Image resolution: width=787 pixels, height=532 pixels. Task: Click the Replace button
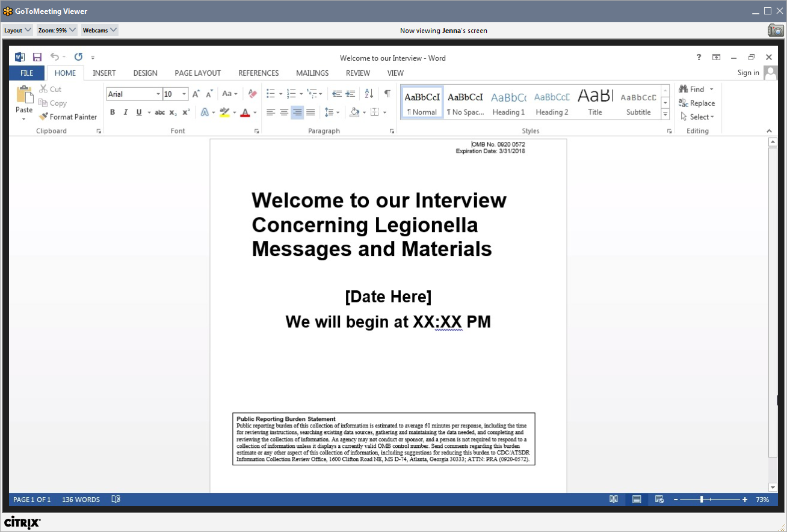coord(697,103)
